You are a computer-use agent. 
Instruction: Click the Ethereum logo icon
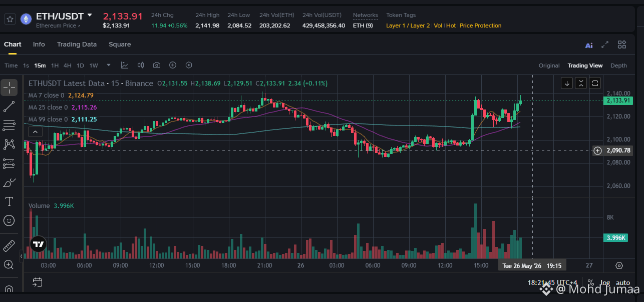(25, 19)
